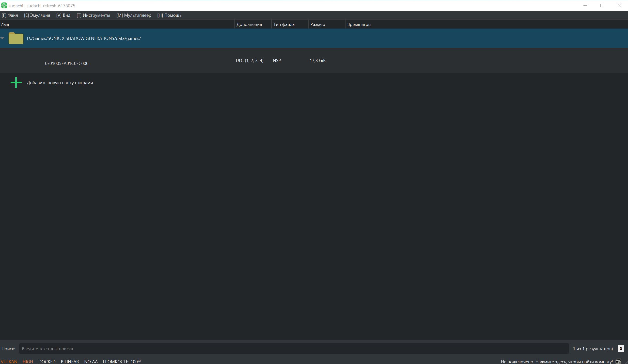Image resolution: width=628 pixels, height=364 pixels.
Task: Open the [E] Эмуляция menu
Action: tap(37, 15)
